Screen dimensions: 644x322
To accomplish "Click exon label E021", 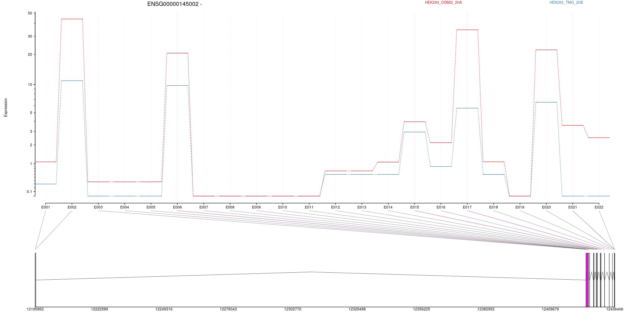I will (573, 207).
